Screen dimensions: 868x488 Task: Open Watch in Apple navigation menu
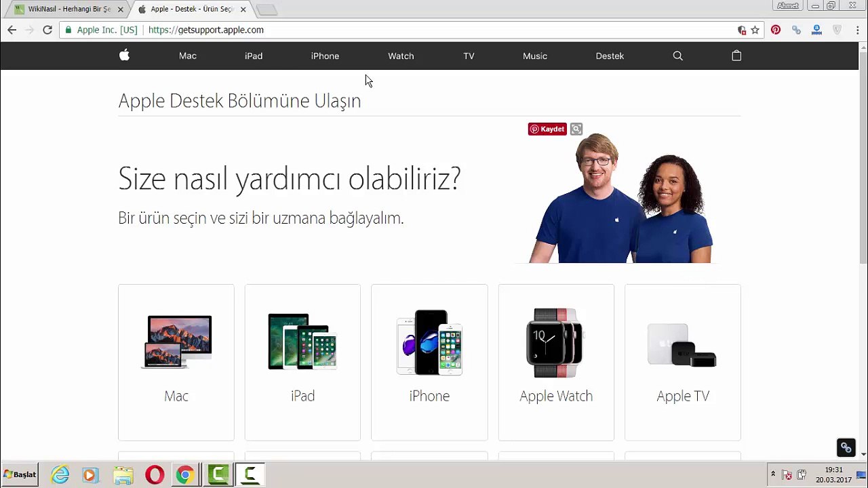tap(401, 56)
